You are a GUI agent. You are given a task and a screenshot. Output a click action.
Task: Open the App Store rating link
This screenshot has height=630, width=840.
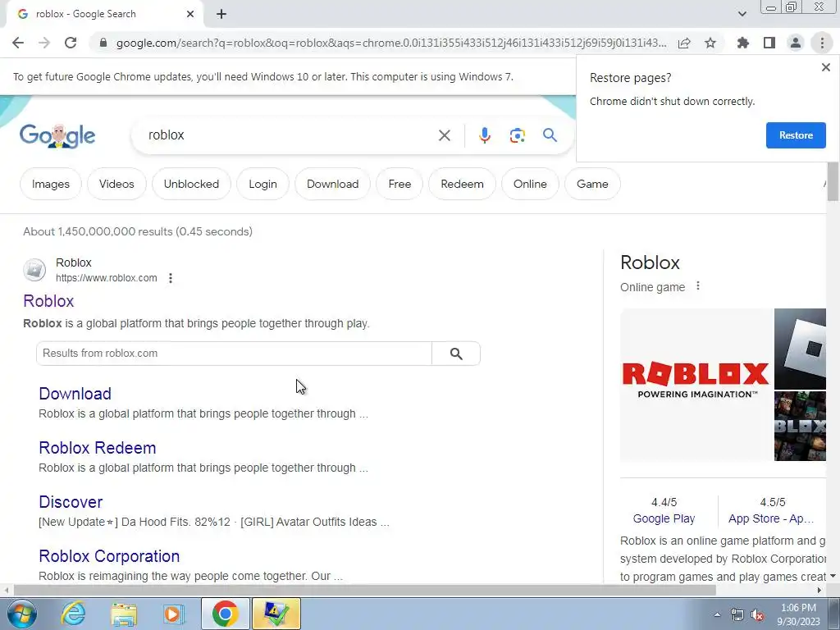(x=771, y=518)
